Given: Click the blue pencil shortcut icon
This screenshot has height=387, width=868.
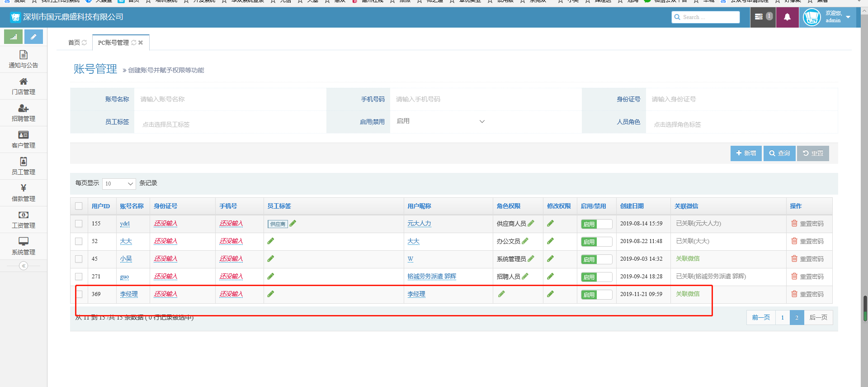Looking at the screenshot, I should [x=33, y=37].
